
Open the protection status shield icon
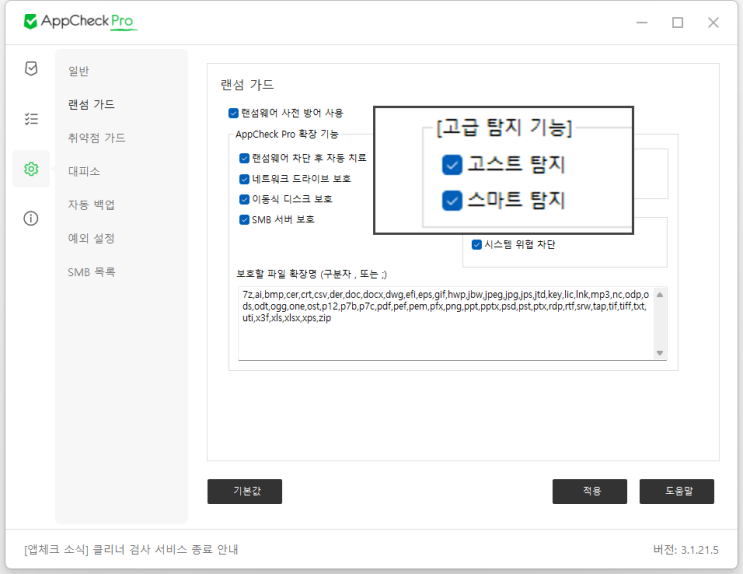[31, 69]
